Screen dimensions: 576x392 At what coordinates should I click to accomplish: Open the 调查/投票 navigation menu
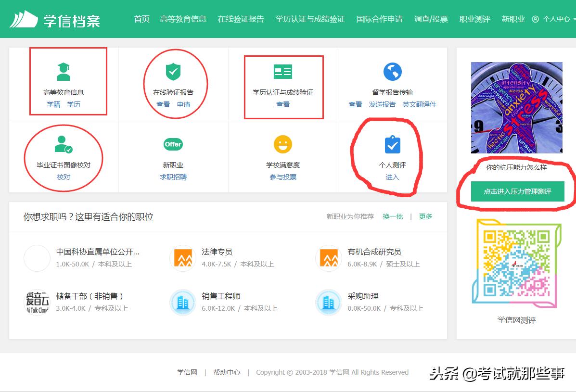point(431,19)
